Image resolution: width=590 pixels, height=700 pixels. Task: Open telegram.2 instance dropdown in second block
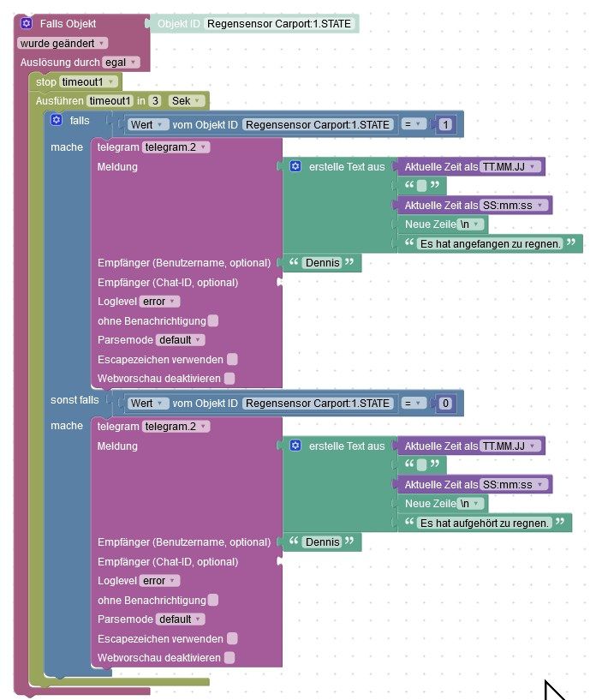click(x=176, y=427)
